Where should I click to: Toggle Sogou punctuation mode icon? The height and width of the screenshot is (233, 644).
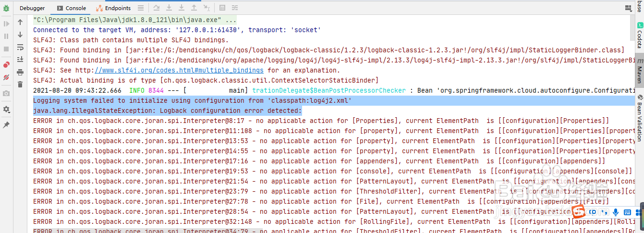604,212
